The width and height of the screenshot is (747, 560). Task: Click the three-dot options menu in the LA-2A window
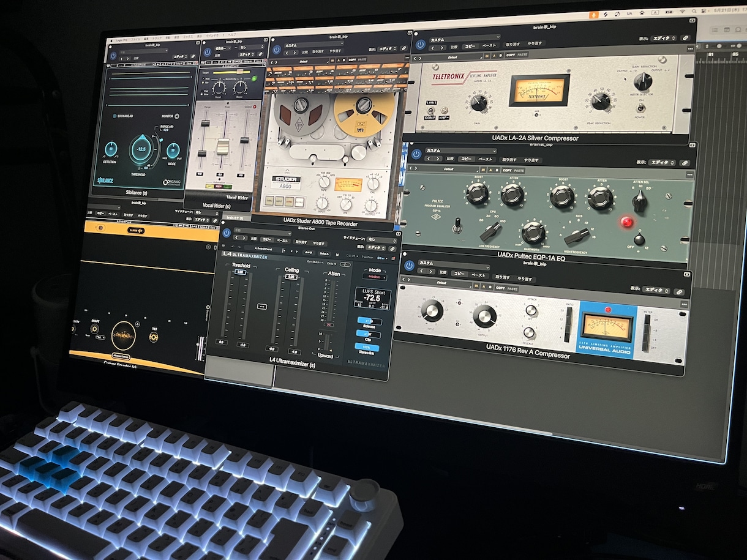point(691,48)
